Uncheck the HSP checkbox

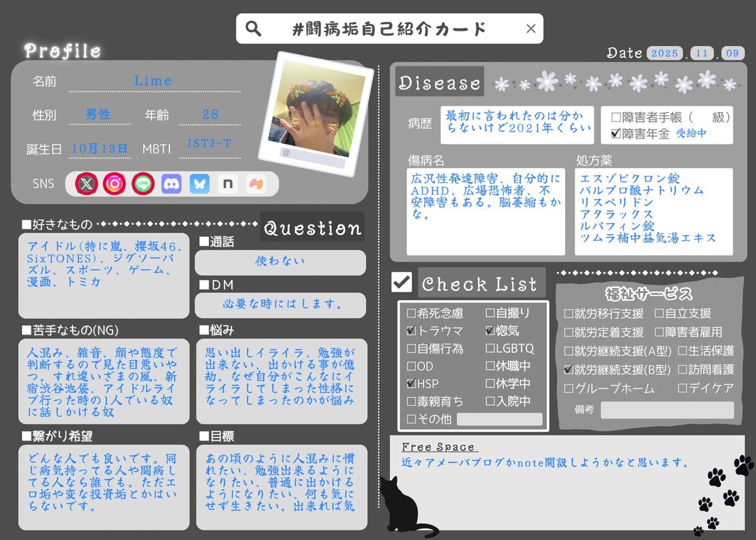411,384
